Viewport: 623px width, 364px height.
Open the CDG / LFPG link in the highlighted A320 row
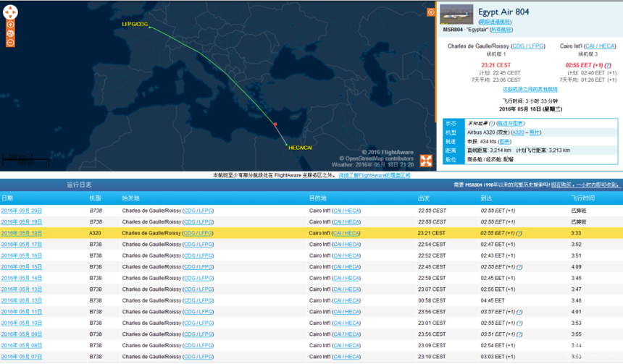coord(198,234)
